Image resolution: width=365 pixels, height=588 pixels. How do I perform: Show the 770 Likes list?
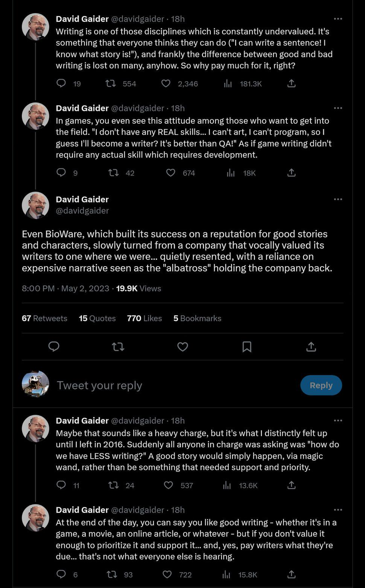(144, 318)
